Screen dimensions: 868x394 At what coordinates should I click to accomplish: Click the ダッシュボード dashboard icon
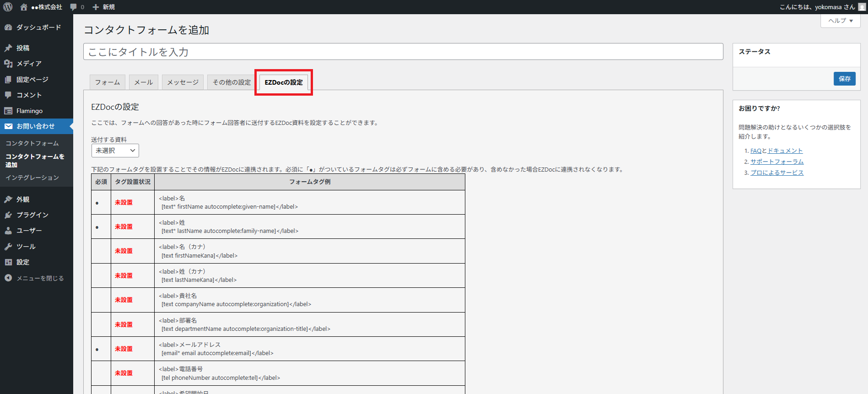8,27
